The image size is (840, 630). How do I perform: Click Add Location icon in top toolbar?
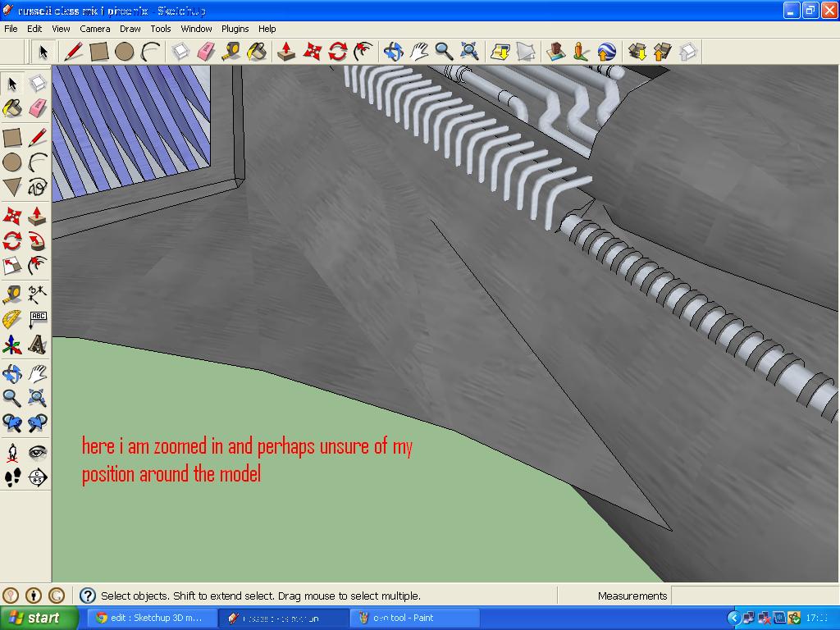pos(500,52)
